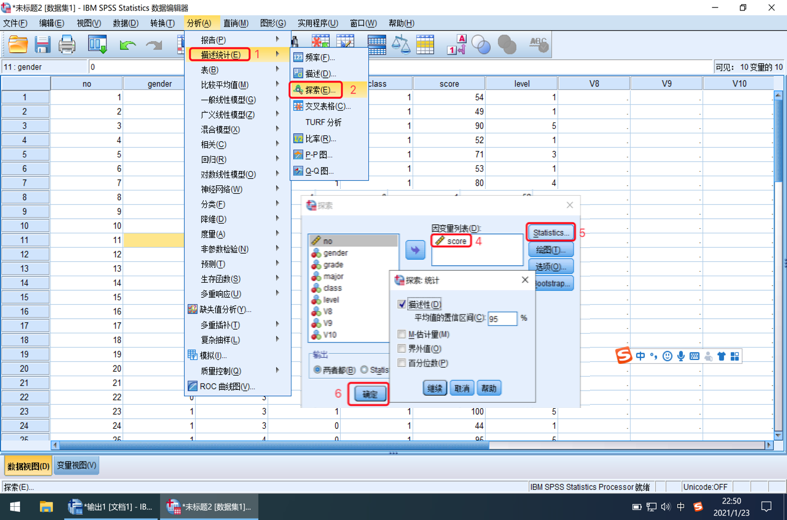Click the confidence interval field showing 95
The width and height of the screenshot is (787, 520).
pos(502,318)
